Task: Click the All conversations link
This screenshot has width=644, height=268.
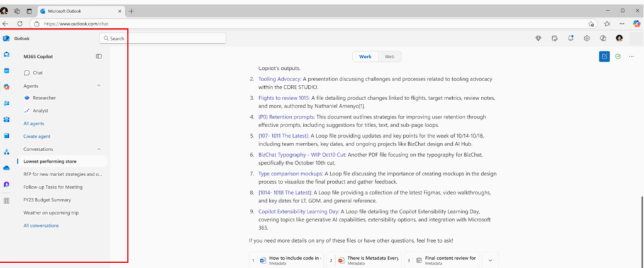Action: [41, 225]
